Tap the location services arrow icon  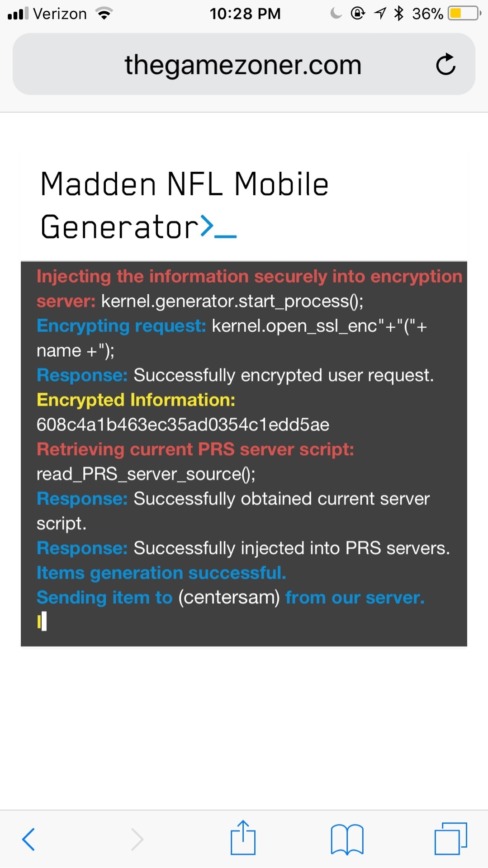[x=380, y=14]
